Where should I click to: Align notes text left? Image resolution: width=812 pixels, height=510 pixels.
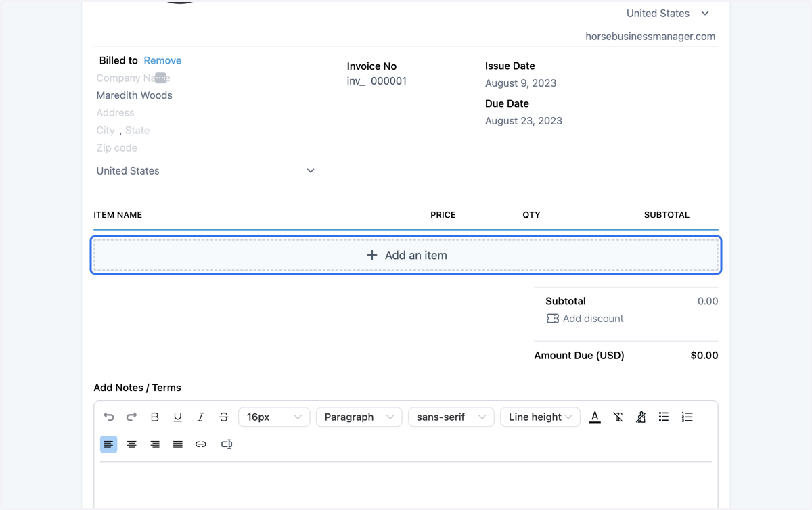tap(109, 444)
